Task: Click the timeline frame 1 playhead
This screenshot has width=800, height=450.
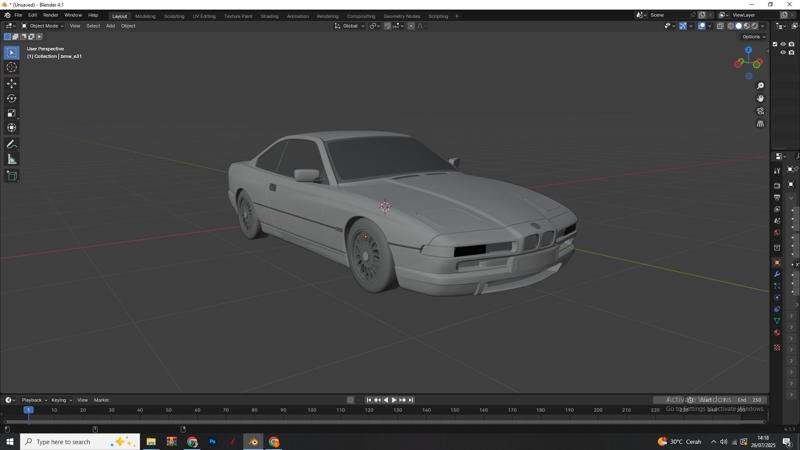Action: [29, 410]
